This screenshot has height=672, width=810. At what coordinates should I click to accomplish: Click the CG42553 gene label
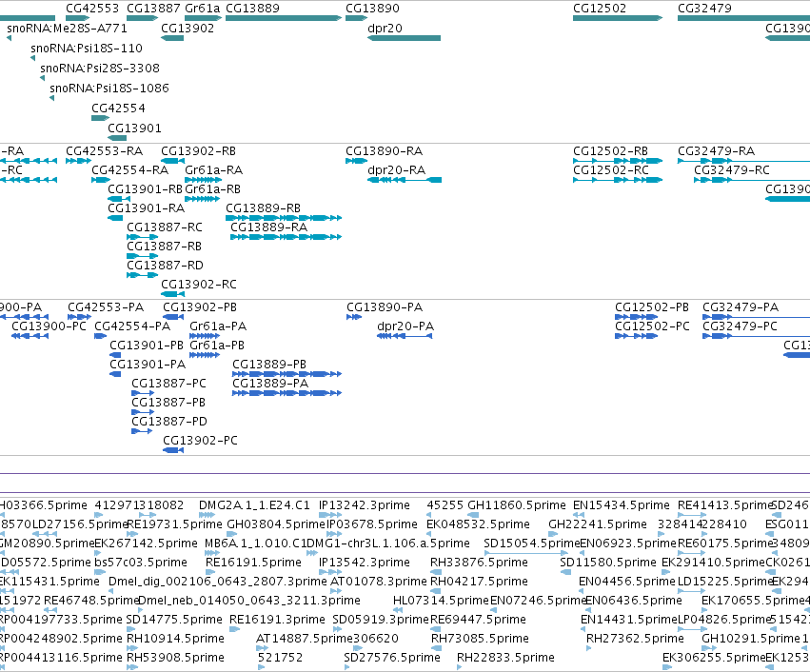click(92, 9)
